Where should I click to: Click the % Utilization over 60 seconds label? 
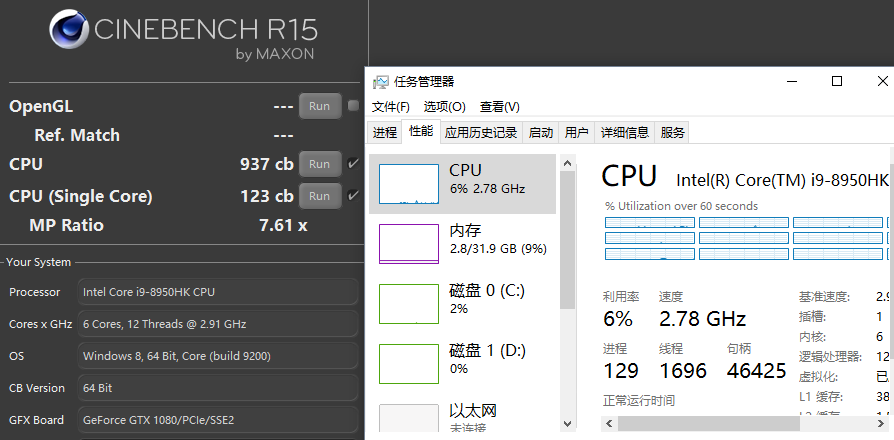(681, 206)
